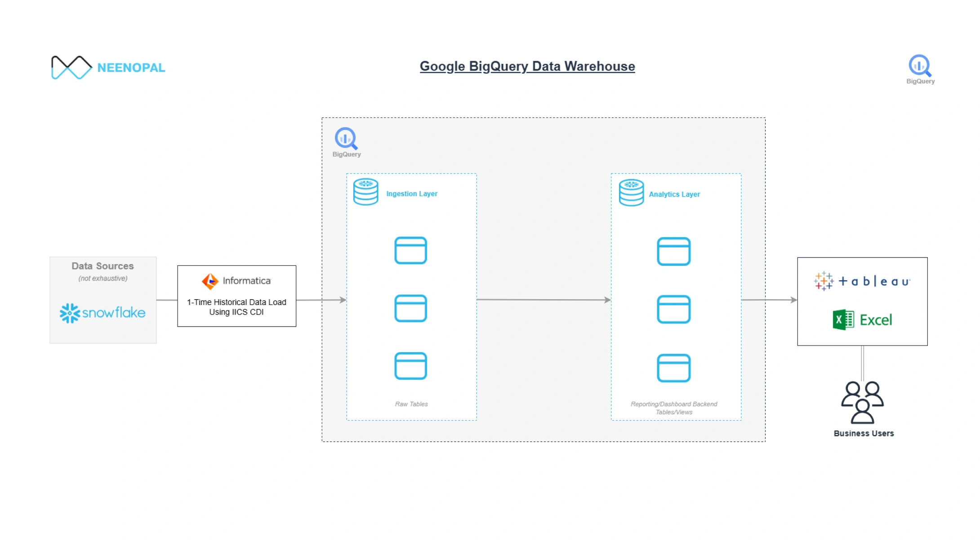Viewport: 980px width, 543px height.
Task: Select the Raw Tables caption
Action: tap(411, 404)
